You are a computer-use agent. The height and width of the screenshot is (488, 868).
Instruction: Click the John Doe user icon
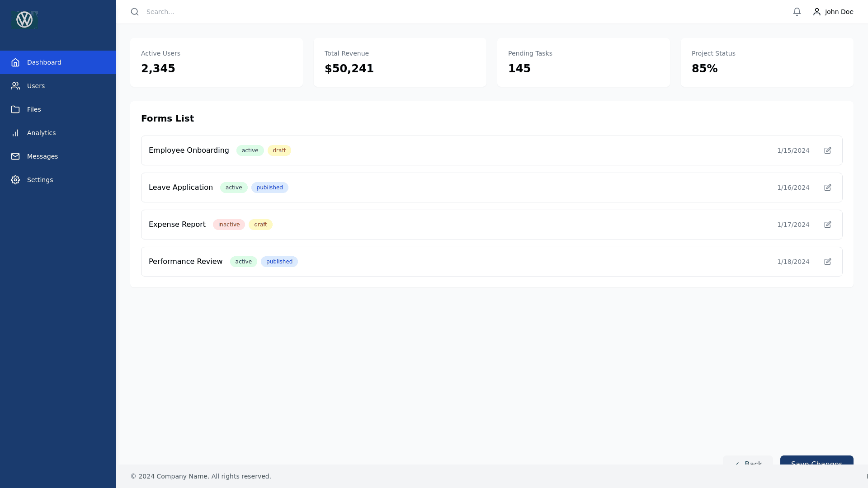point(817,12)
